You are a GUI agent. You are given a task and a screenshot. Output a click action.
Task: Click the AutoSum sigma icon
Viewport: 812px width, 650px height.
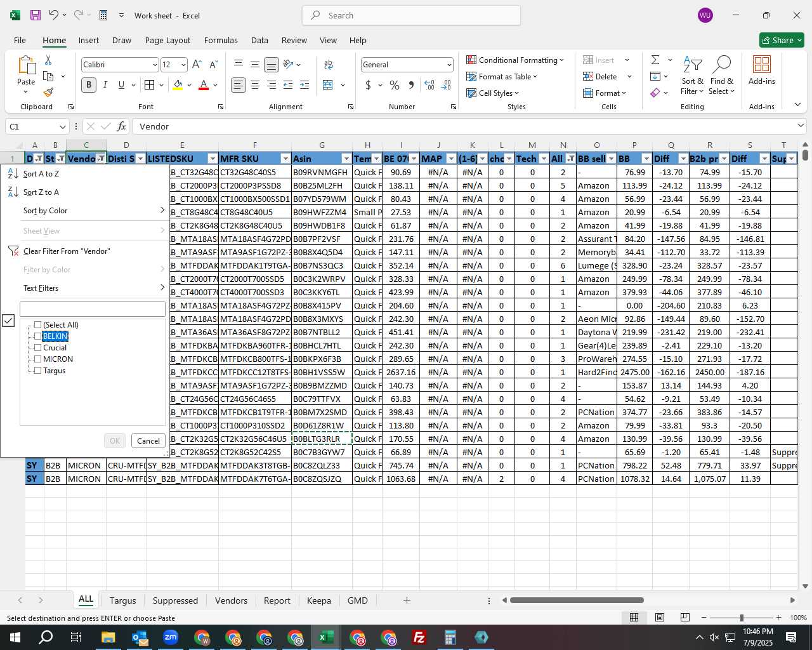pos(655,60)
